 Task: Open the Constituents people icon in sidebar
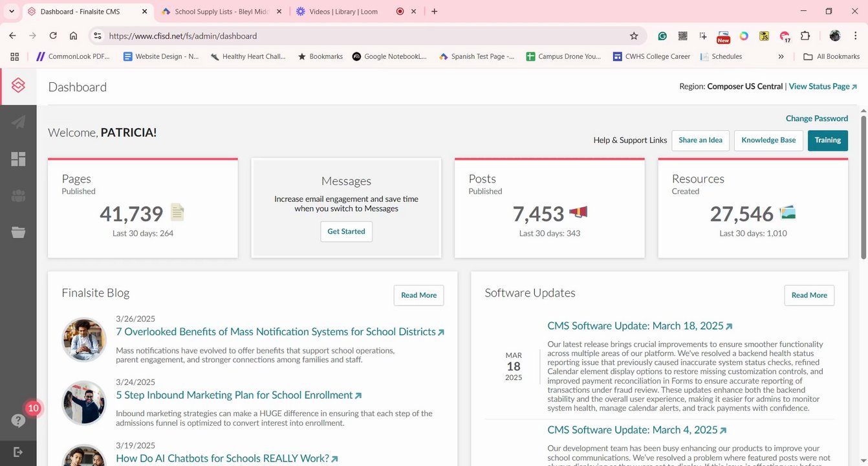[18, 196]
